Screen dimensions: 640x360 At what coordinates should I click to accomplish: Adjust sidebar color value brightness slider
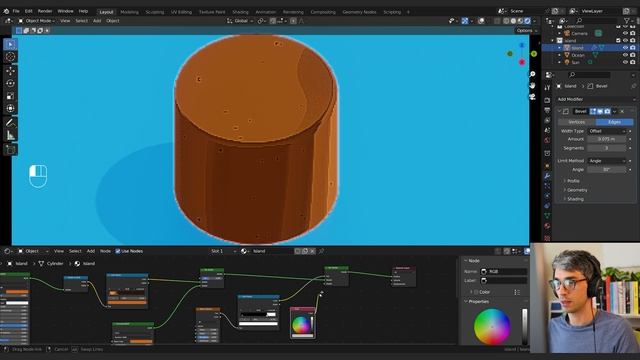point(524,327)
